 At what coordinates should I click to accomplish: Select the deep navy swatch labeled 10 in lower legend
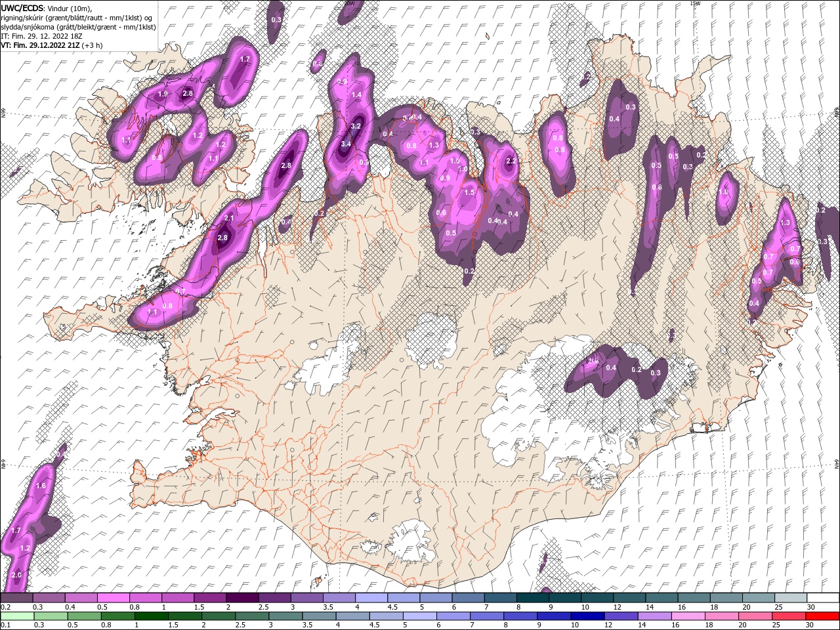(587, 616)
